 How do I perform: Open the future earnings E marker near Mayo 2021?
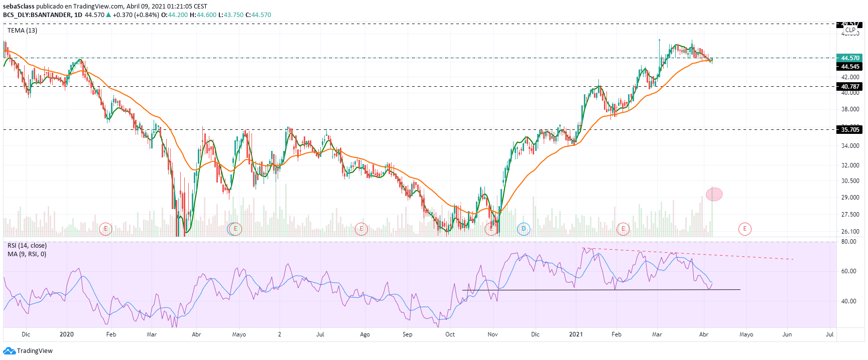point(745,229)
